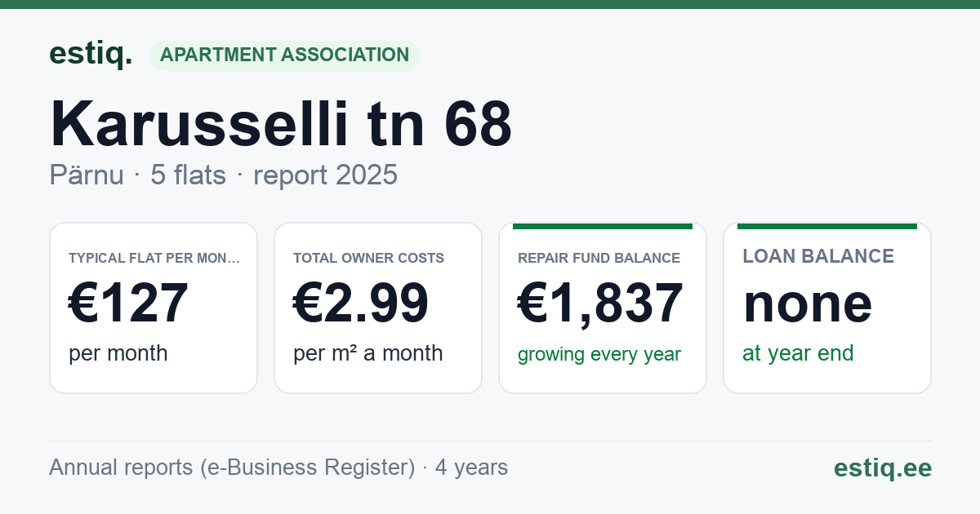Click the subtitle "Pärnu · 5 flats · report 2025"
The width and height of the screenshot is (980, 514).
[x=223, y=175]
